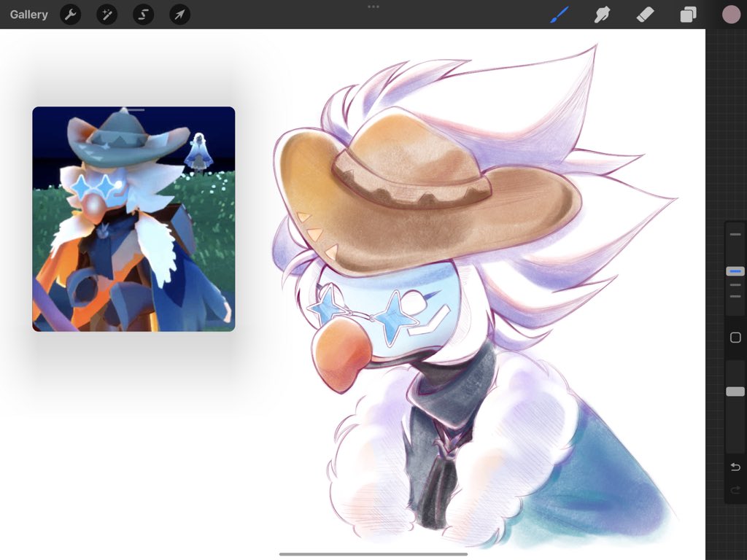Tap the reference image floating window
The image size is (747, 560).
pos(134,219)
